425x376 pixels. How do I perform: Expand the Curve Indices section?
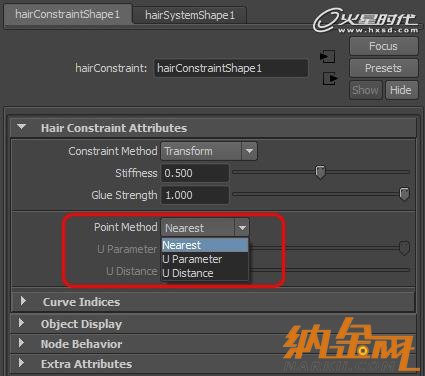[x=23, y=301]
